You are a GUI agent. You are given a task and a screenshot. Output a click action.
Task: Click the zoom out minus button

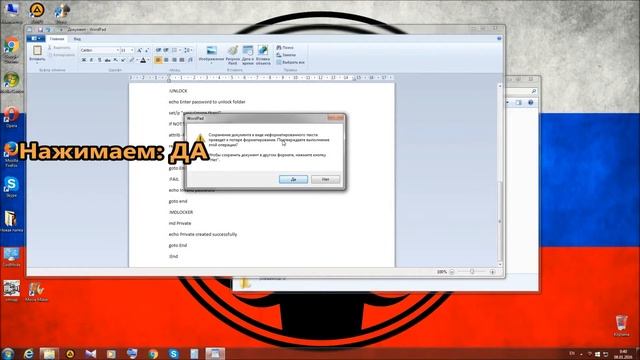(452, 272)
